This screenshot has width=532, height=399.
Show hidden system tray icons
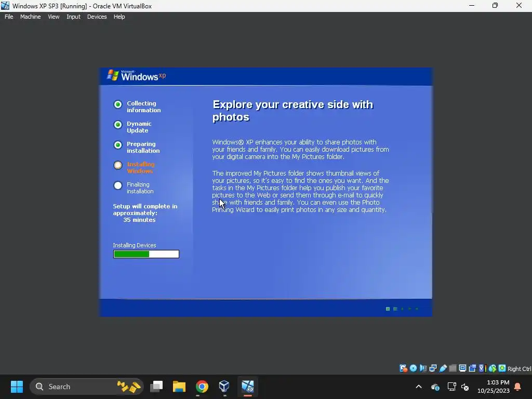[x=419, y=387]
